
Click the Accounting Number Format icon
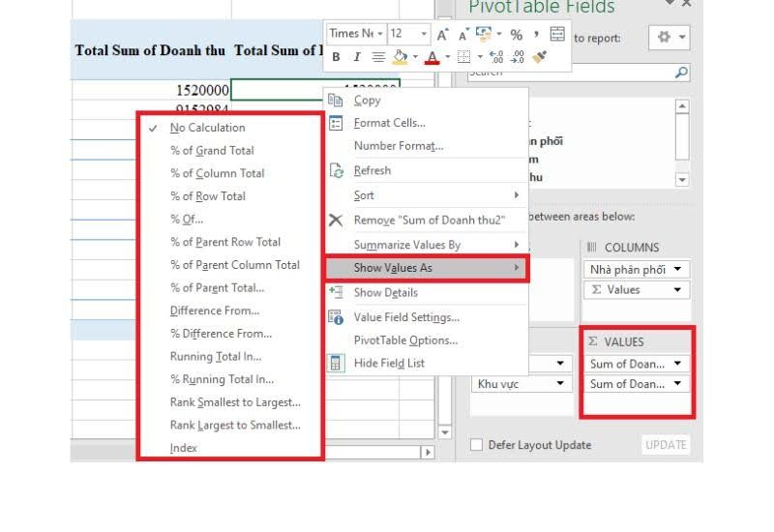483,34
